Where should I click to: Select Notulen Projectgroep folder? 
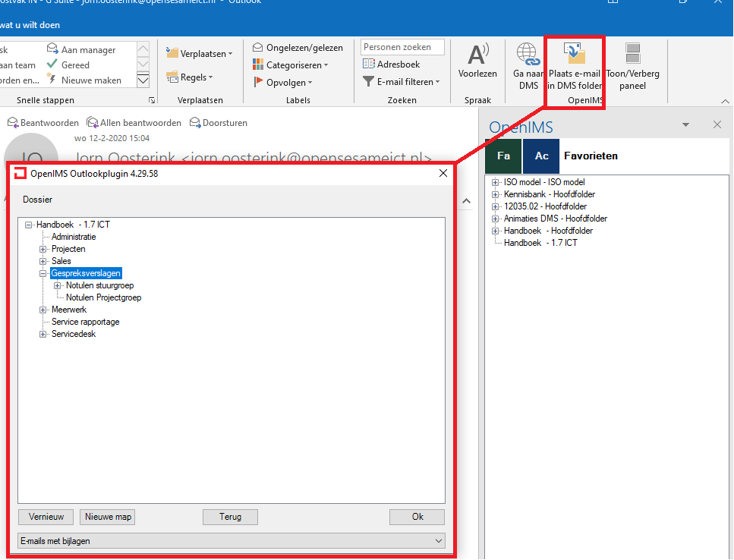[103, 297]
